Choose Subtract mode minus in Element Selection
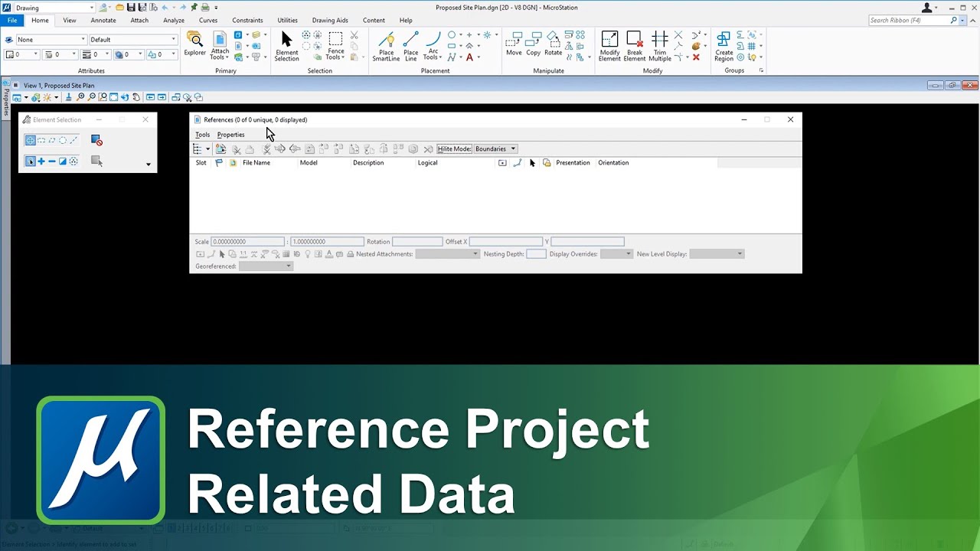 [x=52, y=161]
